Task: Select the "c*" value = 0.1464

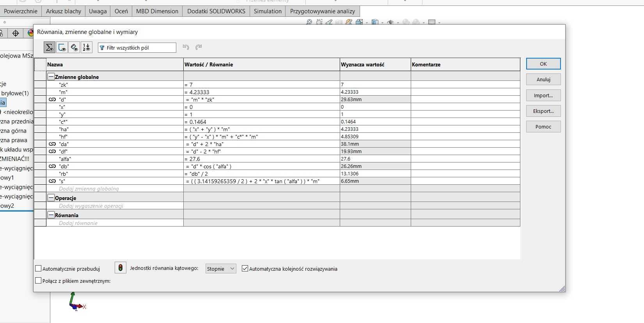Action: click(x=262, y=122)
